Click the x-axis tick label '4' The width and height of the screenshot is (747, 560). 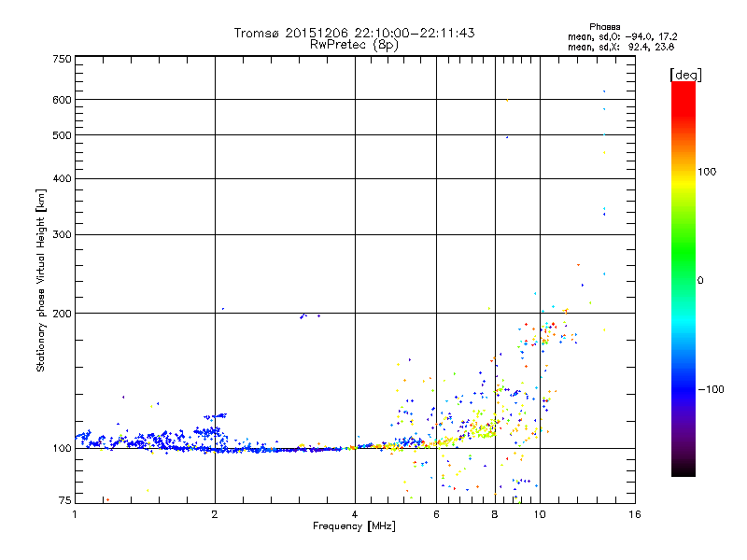click(x=355, y=514)
